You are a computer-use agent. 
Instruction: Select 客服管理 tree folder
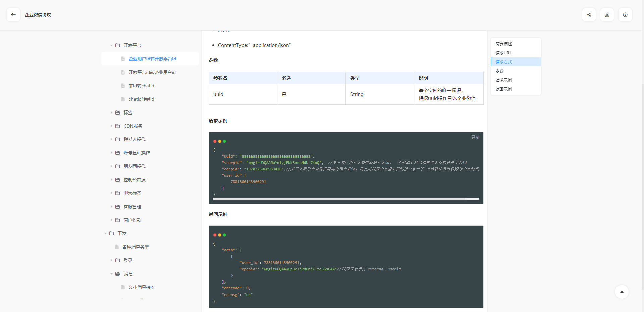click(x=132, y=207)
